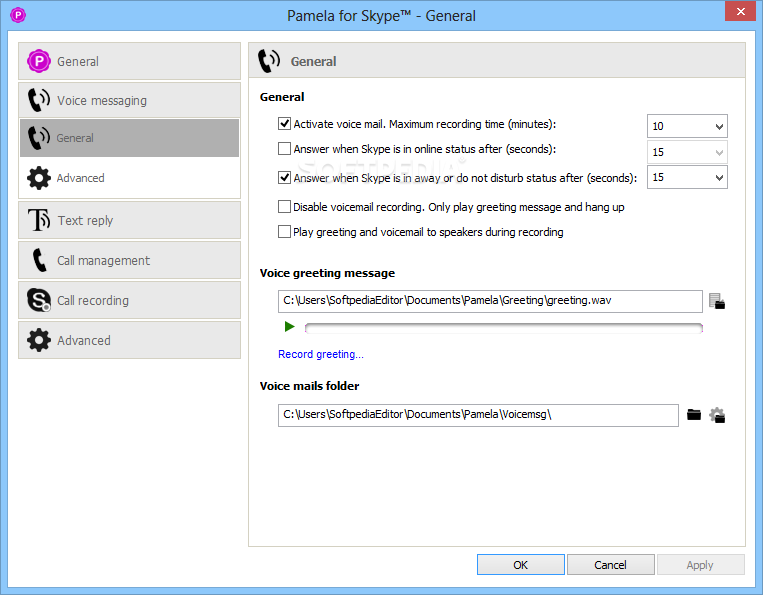763x595 pixels.
Task: Toggle Activate voice mail checkbox
Action: [x=284, y=124]
